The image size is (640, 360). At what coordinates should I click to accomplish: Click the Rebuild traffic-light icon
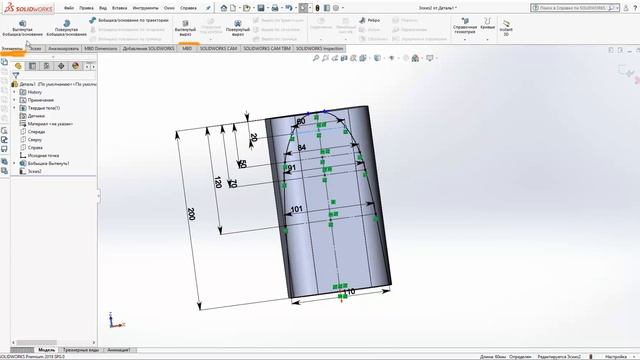(318, 8)
